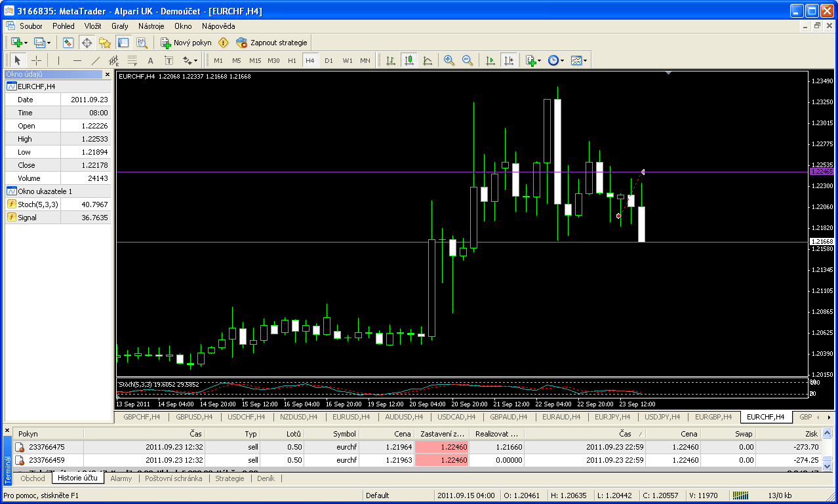Zoom in on the chart
This screenshot has width=838, height=504.
(x=449, y=60)
